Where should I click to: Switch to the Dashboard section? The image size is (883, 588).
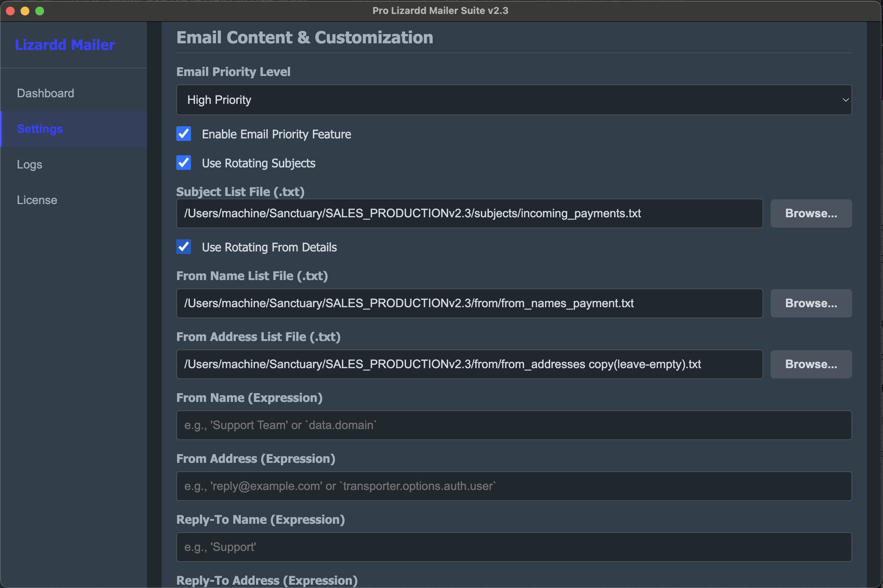[46, 93]
